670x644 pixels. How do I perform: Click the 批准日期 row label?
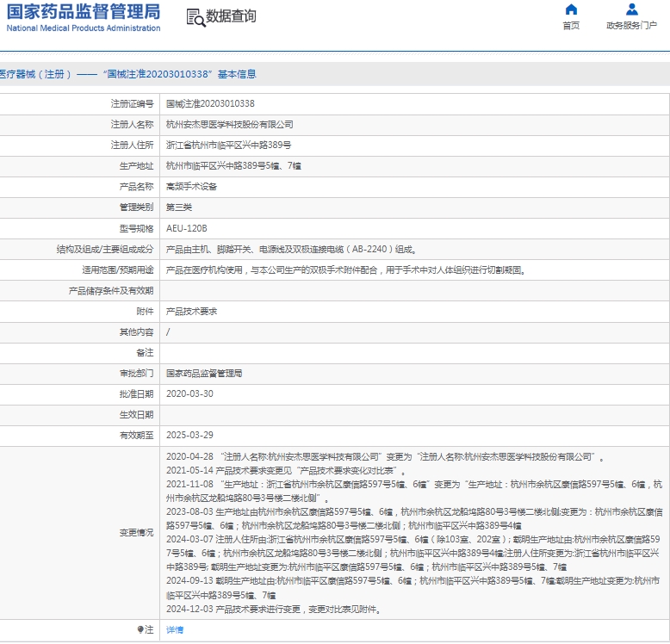(x=136, y=393)
